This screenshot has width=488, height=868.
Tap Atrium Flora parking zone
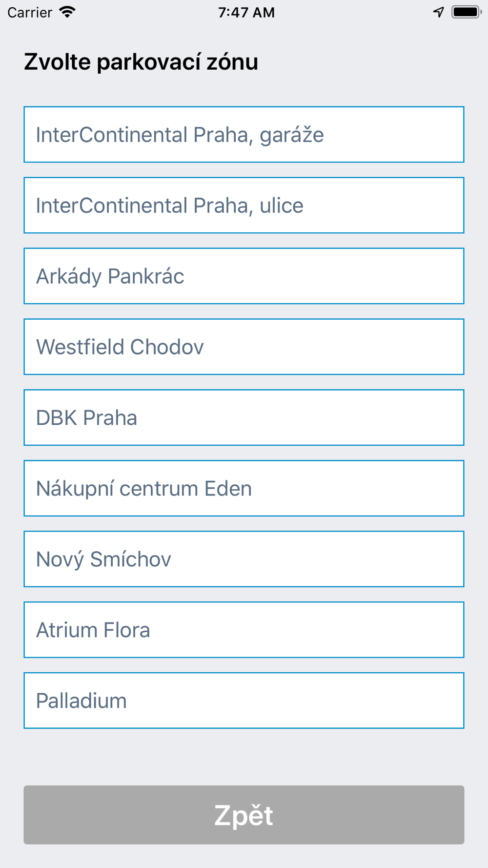coord(244,630)
